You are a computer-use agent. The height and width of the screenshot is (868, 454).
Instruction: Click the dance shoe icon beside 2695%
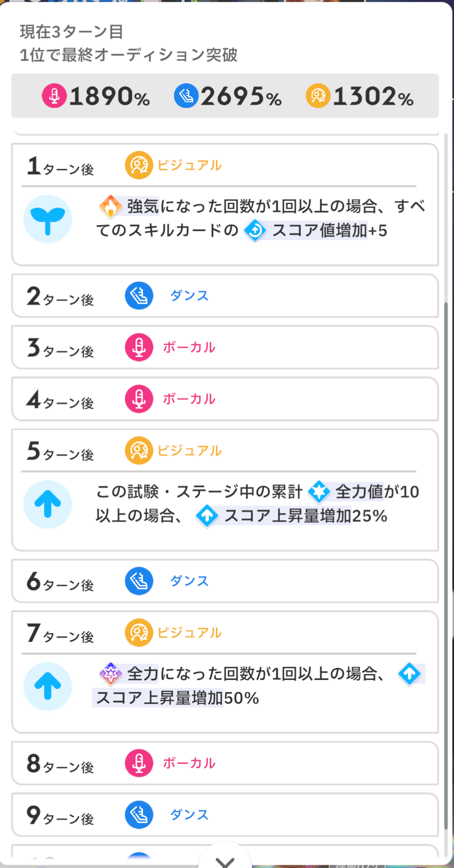point(186,95)
